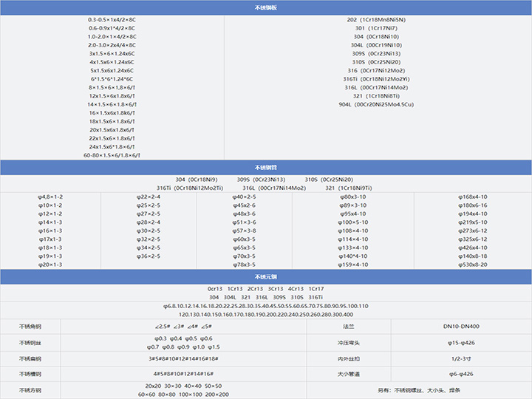
Task: Click the 不锈角钢 row label
Action: click(30, 327)
